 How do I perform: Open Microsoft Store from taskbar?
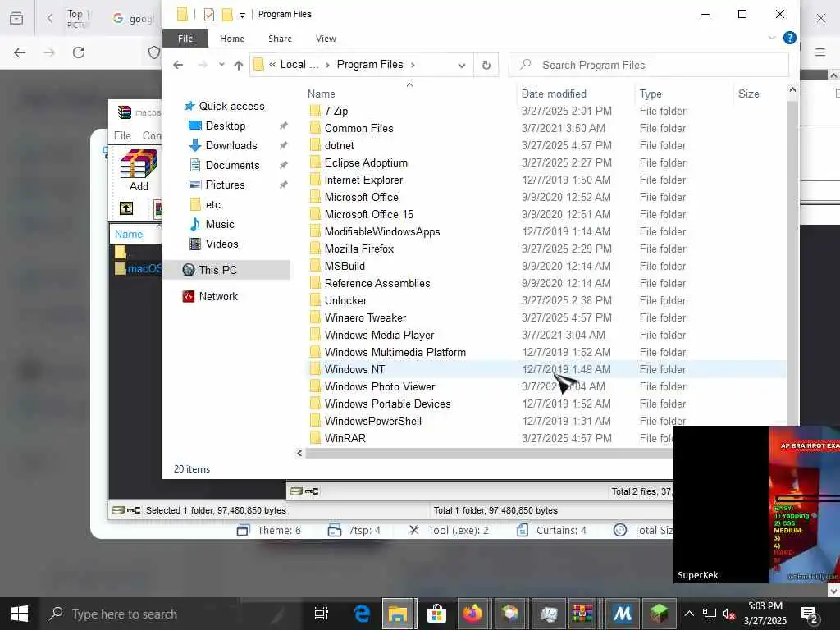(436, 614)
